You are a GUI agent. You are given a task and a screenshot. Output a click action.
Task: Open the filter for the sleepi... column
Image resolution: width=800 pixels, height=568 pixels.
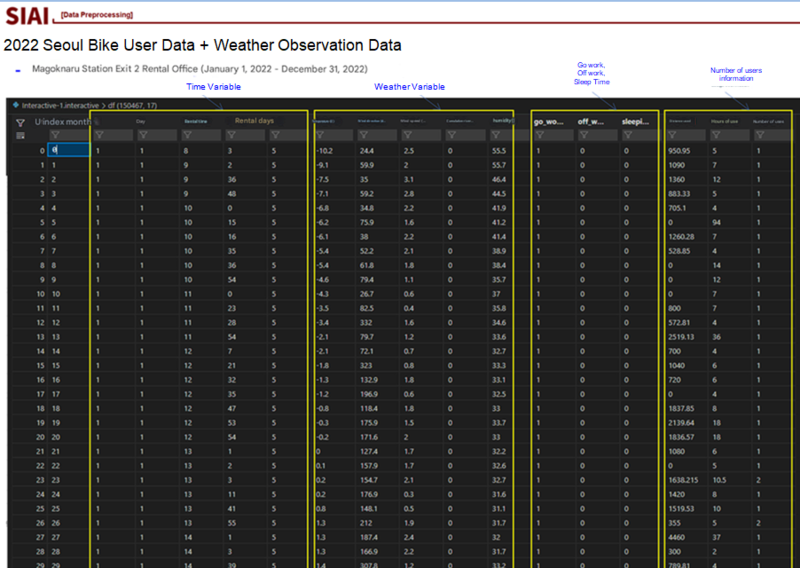point(627,135)
